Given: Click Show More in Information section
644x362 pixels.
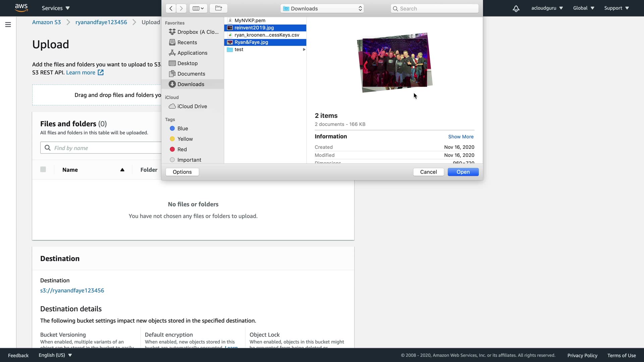Looking at the screenshot, I should 461,136.
